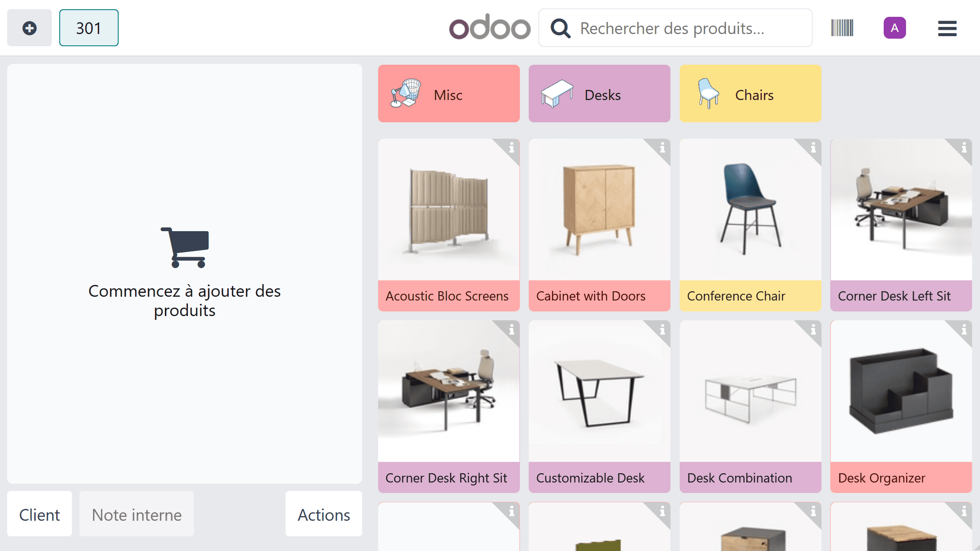Image resolution: width=980 pixels, height=551 pixels.
Task: Click the info icon on Acoustic Bloc Screens
Action: 511,148
